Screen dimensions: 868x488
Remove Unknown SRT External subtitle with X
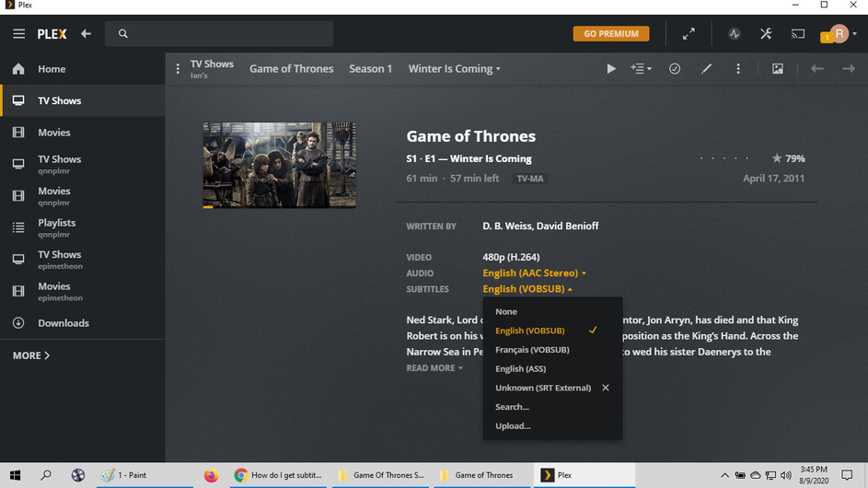(x=606, y=388)
